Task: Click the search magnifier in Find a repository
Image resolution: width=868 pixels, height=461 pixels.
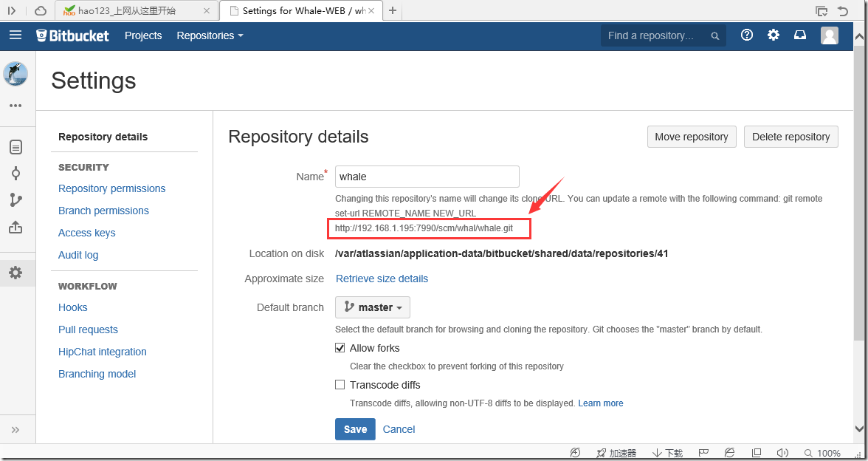Action: [x=714, y=36]
